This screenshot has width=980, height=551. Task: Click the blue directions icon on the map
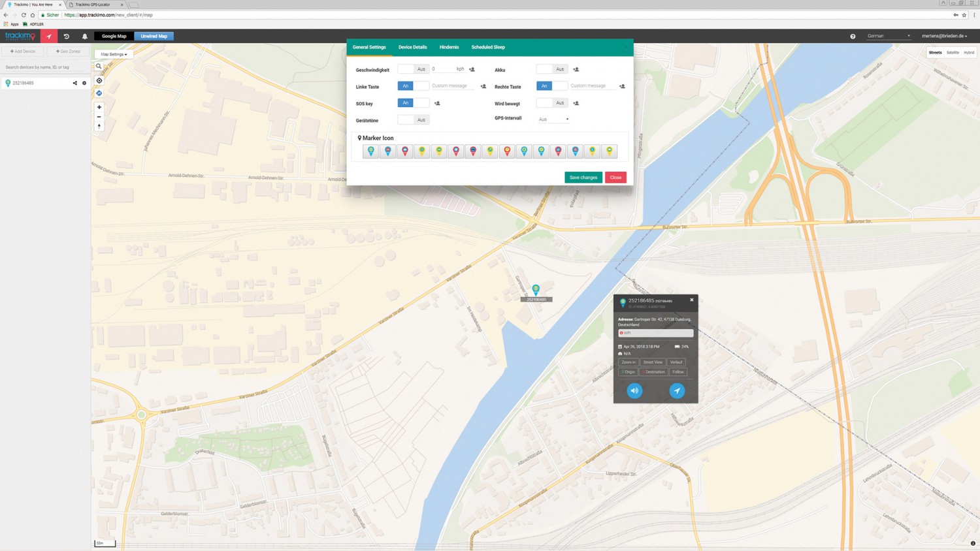tap(99, 93)
